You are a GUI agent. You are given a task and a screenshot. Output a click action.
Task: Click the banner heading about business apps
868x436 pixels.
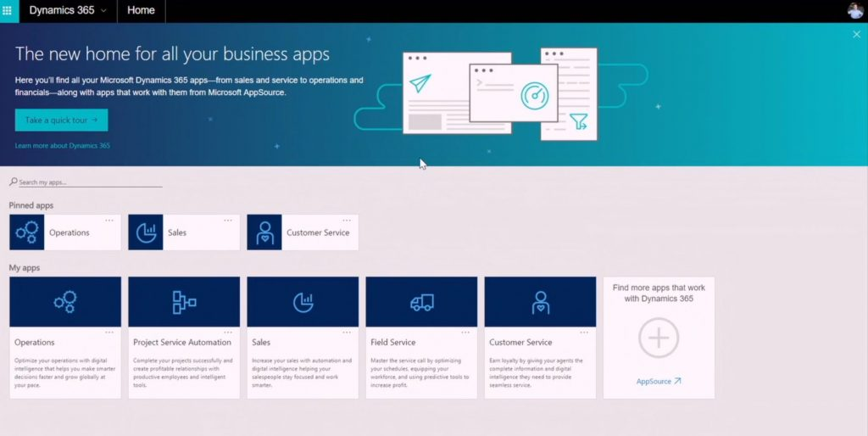coord(172,53)
